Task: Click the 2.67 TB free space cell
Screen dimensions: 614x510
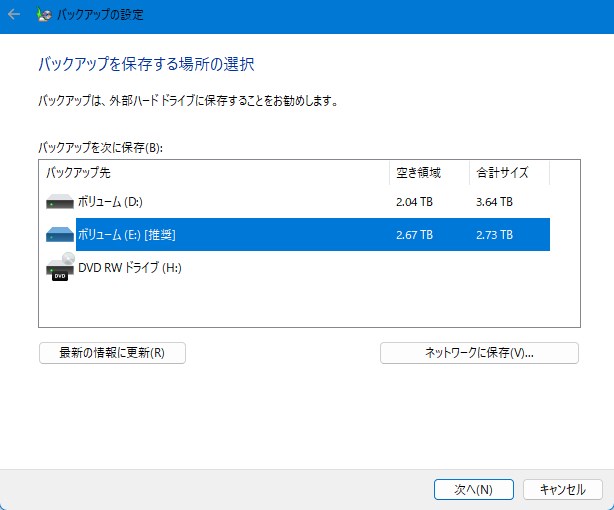Action: coord(414,235)
